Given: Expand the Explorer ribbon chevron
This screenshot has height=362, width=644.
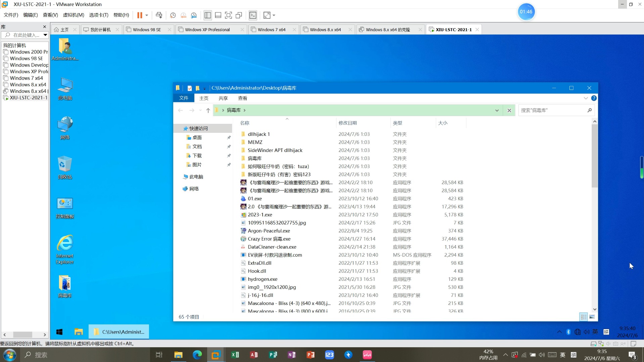Looking at the screenshot, I should coord(586,98).
